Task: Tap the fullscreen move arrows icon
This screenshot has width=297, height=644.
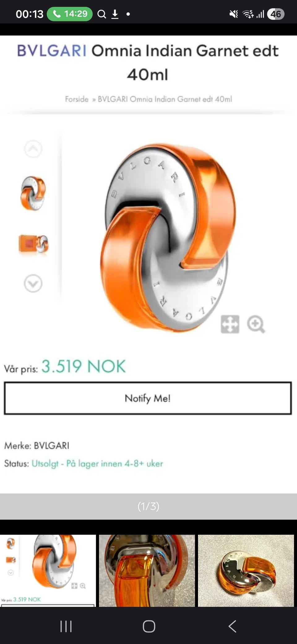Action: tap(230, 324)
